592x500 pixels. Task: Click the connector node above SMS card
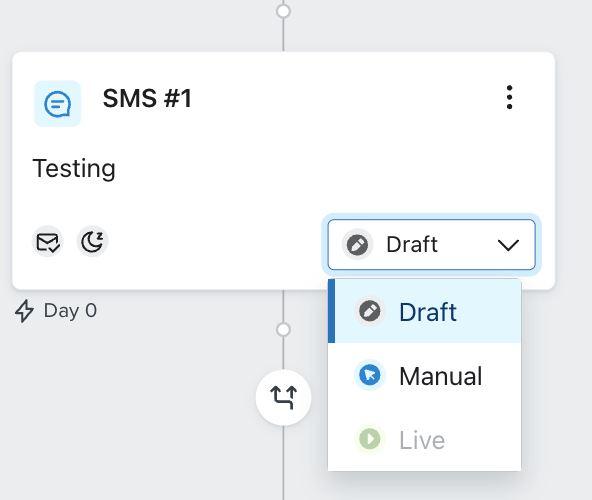click(x=284, y=11)
